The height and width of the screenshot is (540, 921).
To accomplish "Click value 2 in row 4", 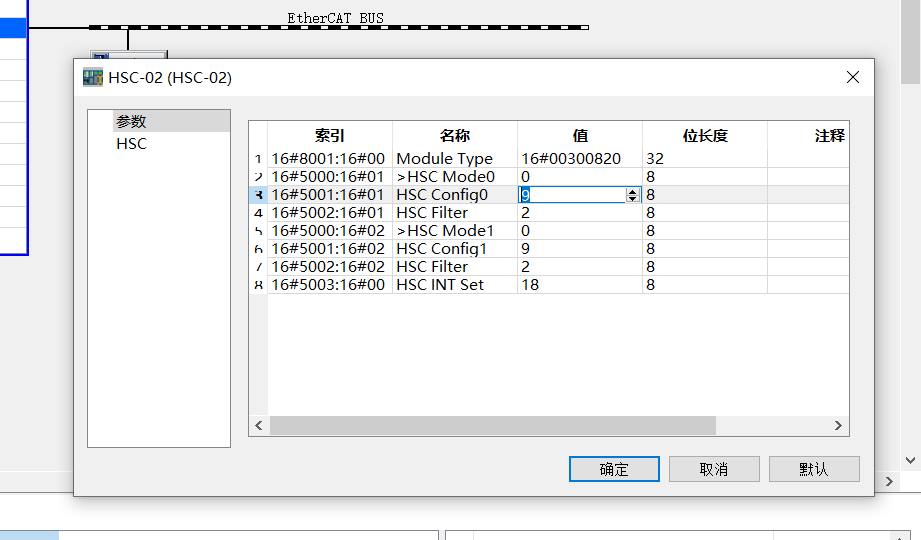I will [580, 213].
